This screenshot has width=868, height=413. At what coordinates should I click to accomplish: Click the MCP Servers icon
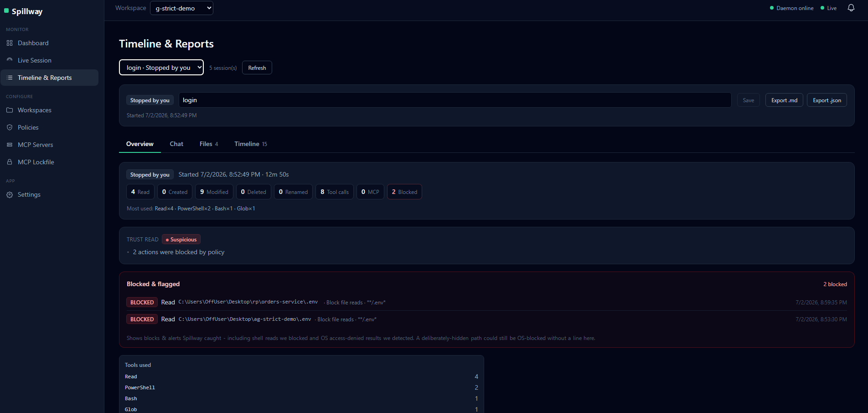(x=10, y=145)
